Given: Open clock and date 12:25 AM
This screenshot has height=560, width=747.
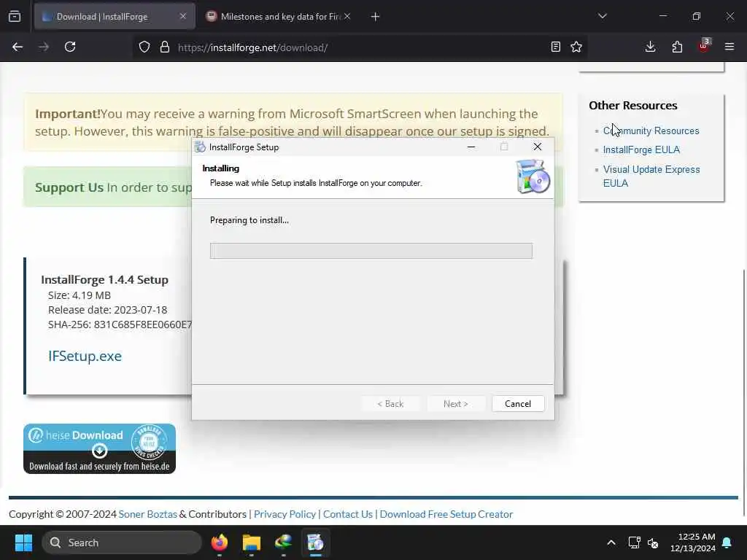Looking at the screenshot, I should tap(693, 542).
